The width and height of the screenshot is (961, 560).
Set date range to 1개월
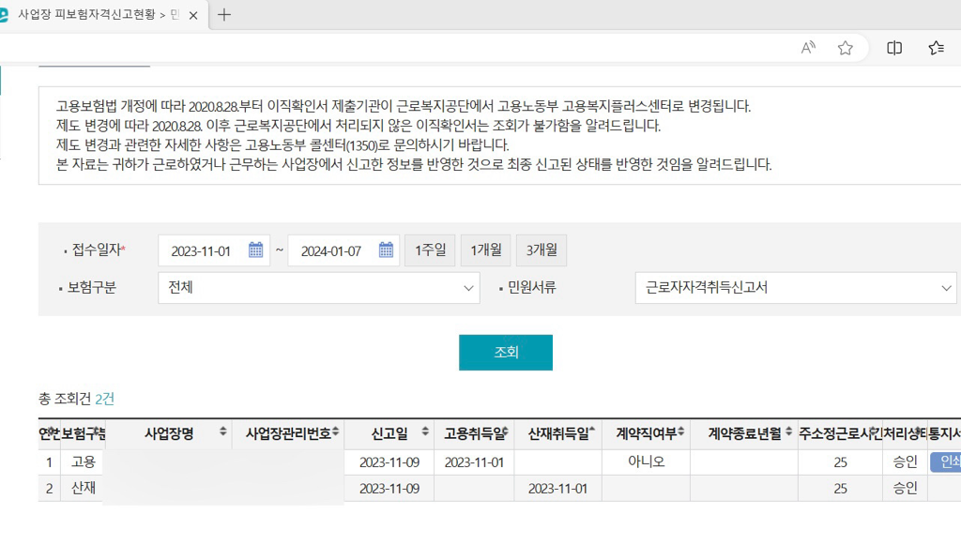click(485, 250)
